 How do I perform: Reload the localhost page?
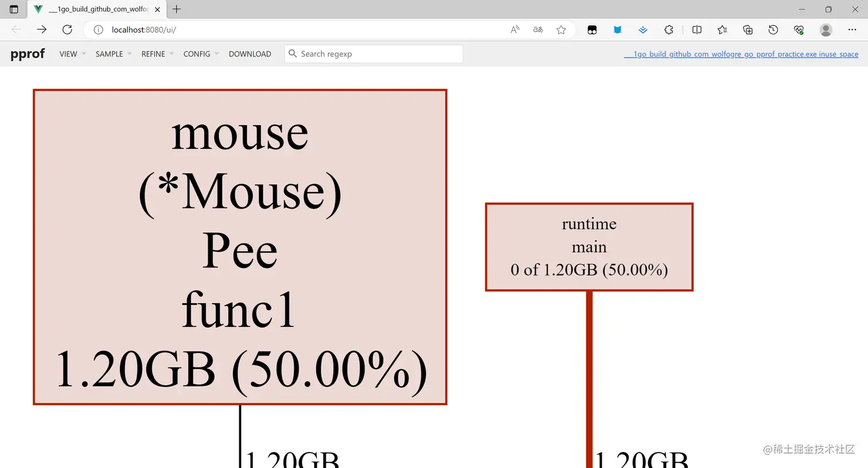click(67, 29)
